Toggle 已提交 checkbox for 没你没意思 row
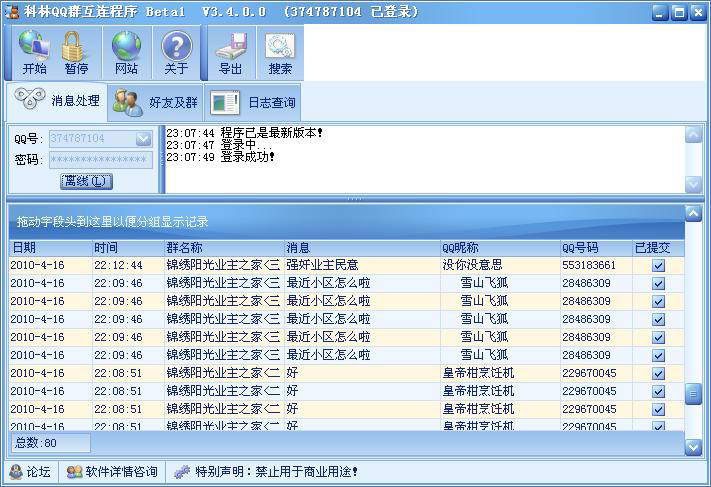Screen dimensions: 711x487 point(658,265)
